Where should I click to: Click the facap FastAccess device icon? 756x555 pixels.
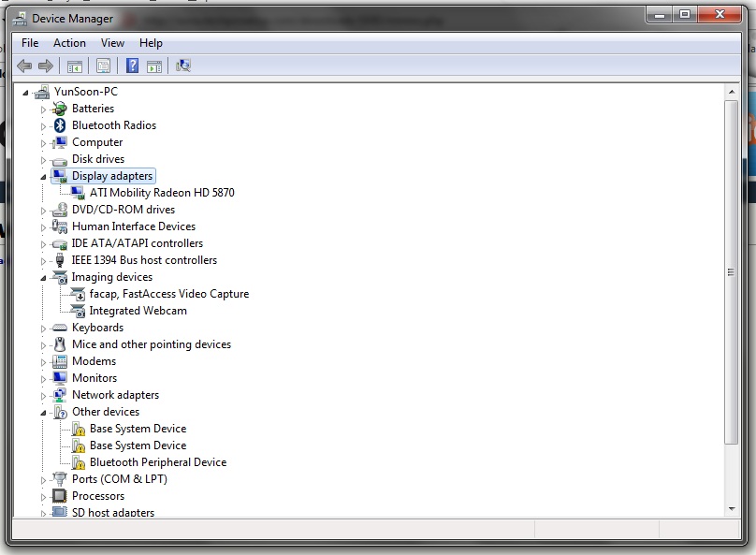78,294
